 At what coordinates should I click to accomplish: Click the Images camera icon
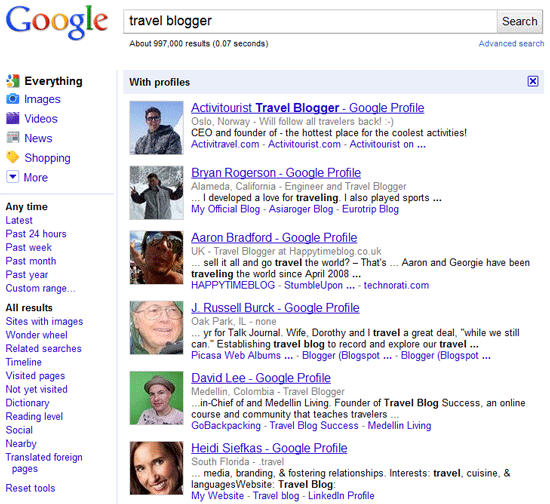tap(13, 99)
